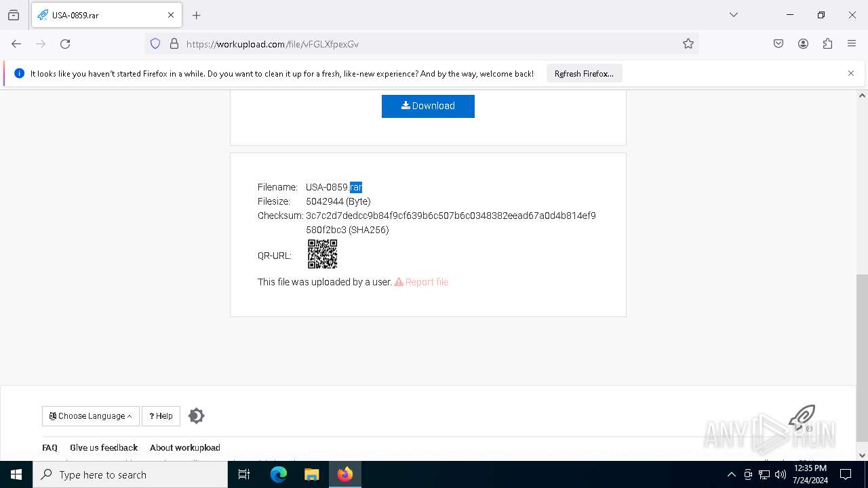Click scrollbar up arrow
The height and width of the screenshot is (488, 868).
pos(862,96)
